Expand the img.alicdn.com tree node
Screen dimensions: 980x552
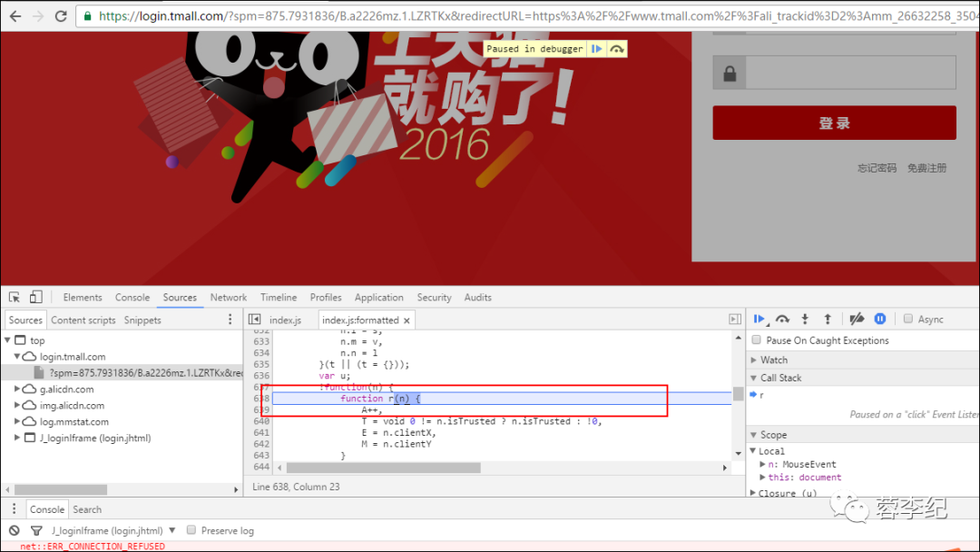pyautogui.click(x=17, y=405)
